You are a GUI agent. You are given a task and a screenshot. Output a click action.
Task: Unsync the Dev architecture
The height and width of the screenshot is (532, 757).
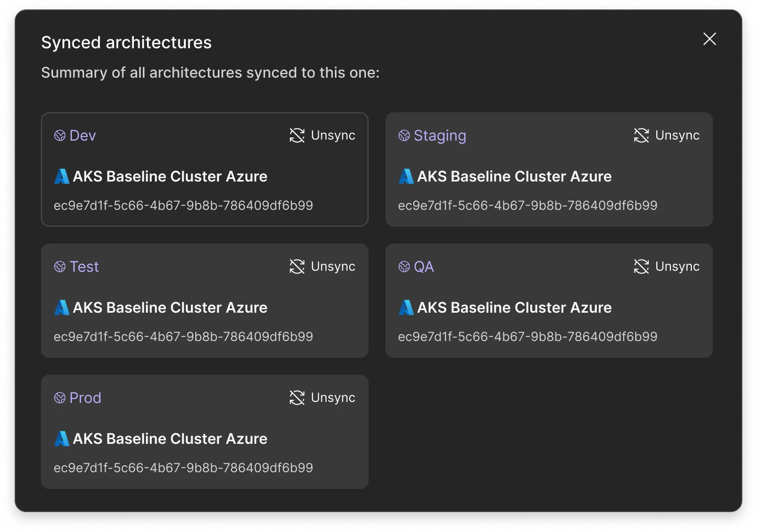tap(322, 135)
